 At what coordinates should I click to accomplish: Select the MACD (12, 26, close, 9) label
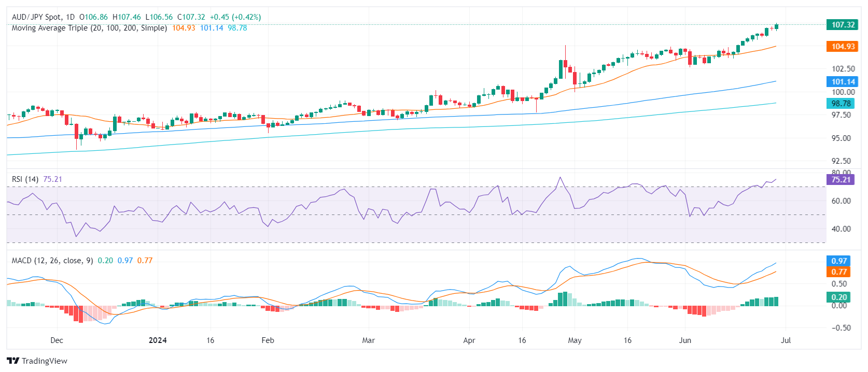(x=52, y=261)
